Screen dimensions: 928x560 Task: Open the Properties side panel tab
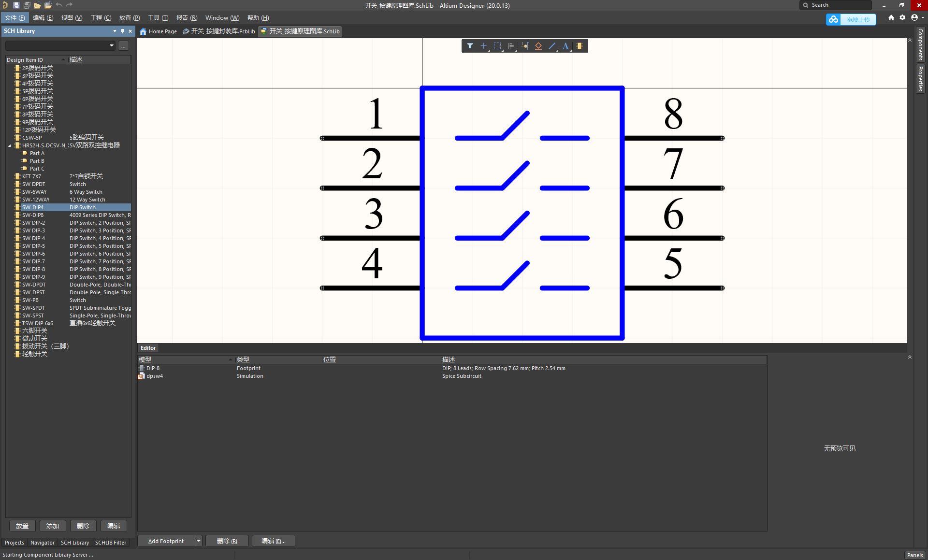(x=920, y=79)
